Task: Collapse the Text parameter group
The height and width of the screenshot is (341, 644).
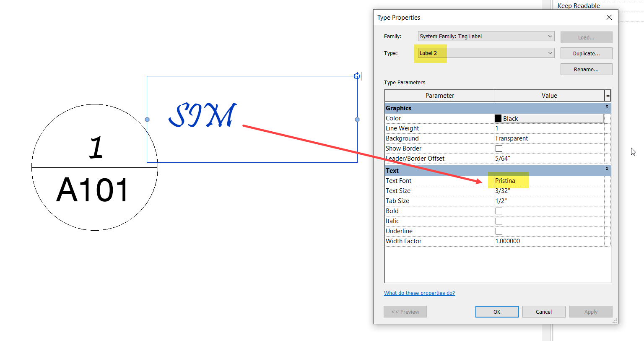Action: [x=606, y=169]
